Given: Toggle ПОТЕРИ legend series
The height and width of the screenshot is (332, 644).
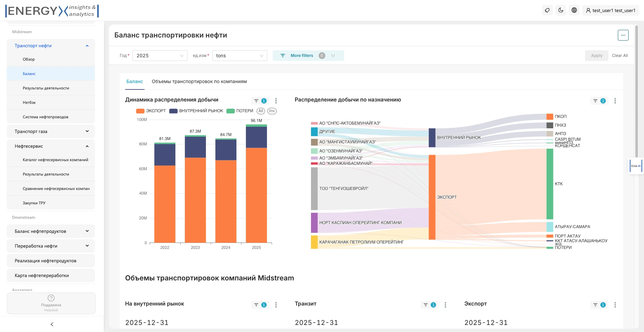Looking at the screenshot, I should point(240,111).
